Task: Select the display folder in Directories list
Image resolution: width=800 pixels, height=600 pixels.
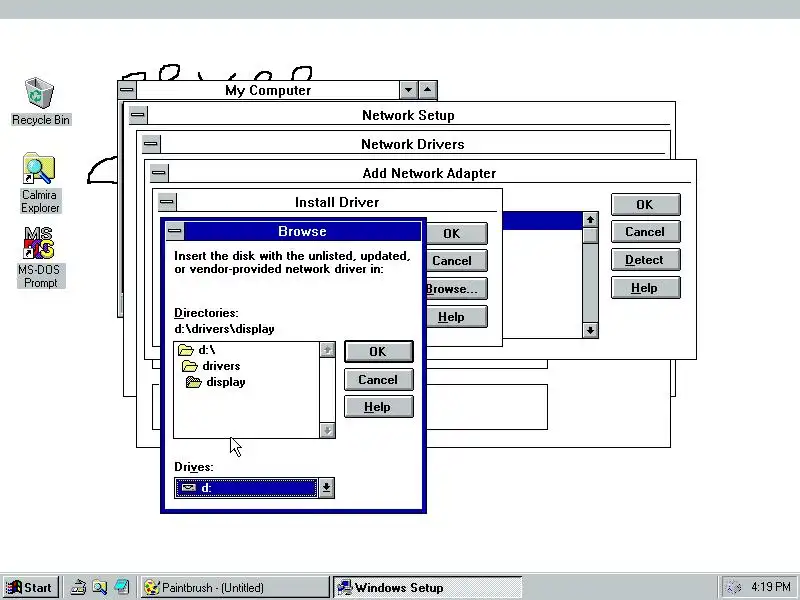Action: tap(215, 382)
